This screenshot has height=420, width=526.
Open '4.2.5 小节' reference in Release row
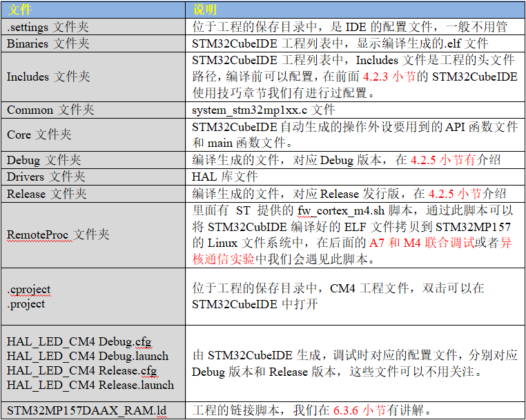(455, 194)
